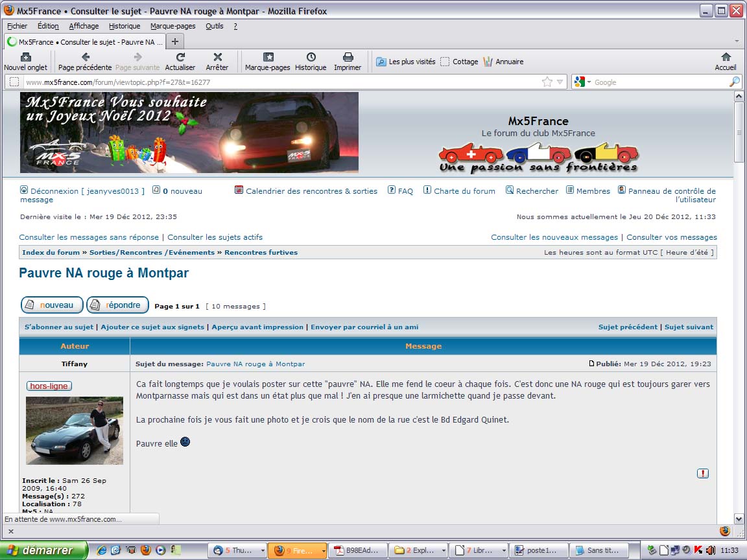Viewport: 747px width, 560px height.
Task: Open the URL bar history dropdown arrow
Action: click(560, 82)
